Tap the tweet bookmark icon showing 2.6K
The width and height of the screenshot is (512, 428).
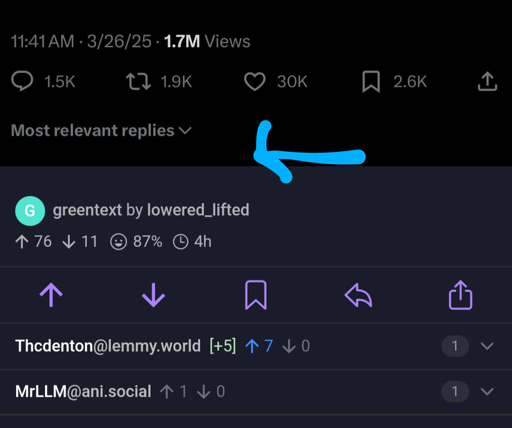coord(371,82)
